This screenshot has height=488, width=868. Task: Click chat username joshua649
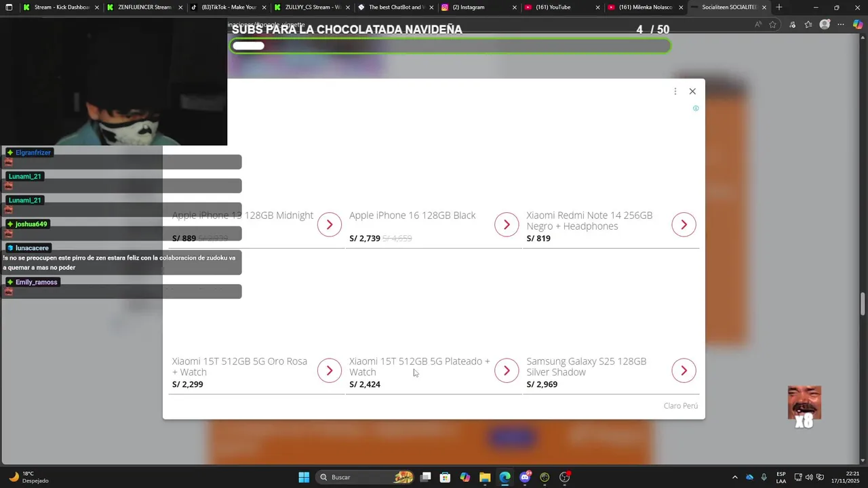(31, 224)
